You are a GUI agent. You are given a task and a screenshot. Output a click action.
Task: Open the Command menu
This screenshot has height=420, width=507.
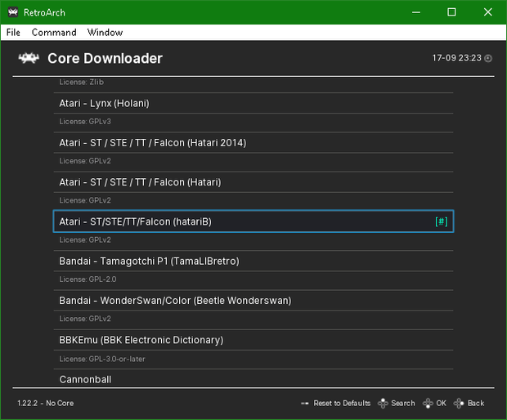pos(54,33)
